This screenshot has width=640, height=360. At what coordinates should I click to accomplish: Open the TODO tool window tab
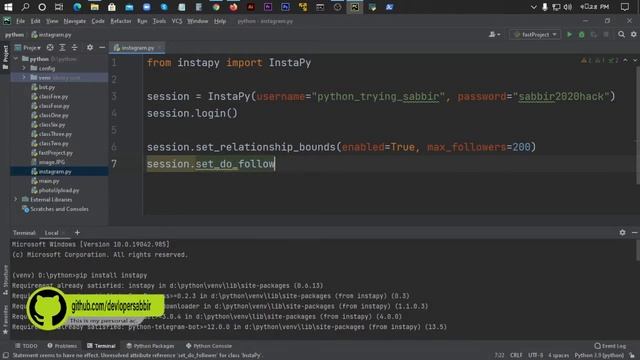(26, 346)
